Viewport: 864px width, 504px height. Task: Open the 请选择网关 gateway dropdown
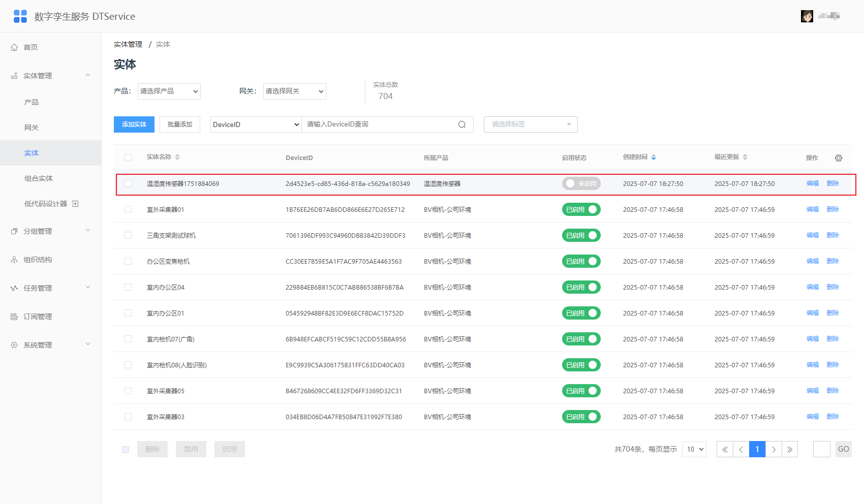pyautogui.click(x=295, y=91)
